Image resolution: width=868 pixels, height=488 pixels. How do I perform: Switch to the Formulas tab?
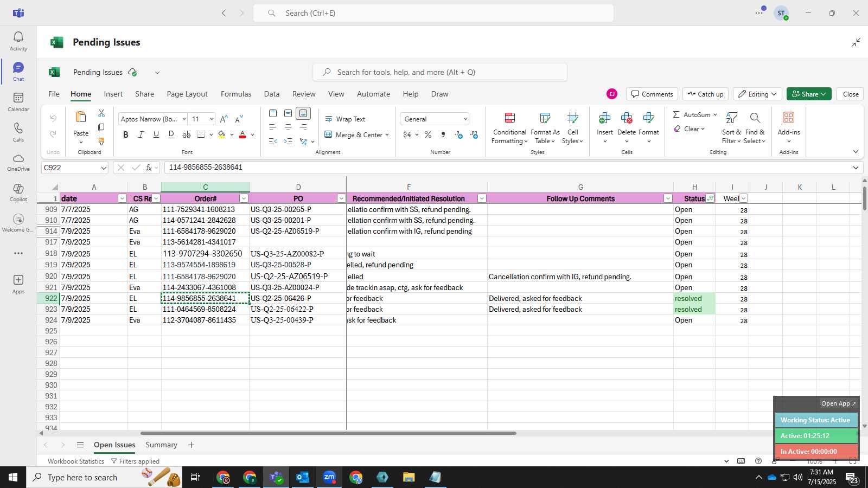[236, 94]
